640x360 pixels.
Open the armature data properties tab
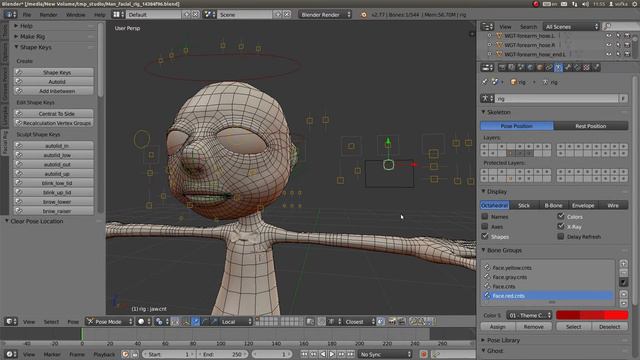coord(558,68)
